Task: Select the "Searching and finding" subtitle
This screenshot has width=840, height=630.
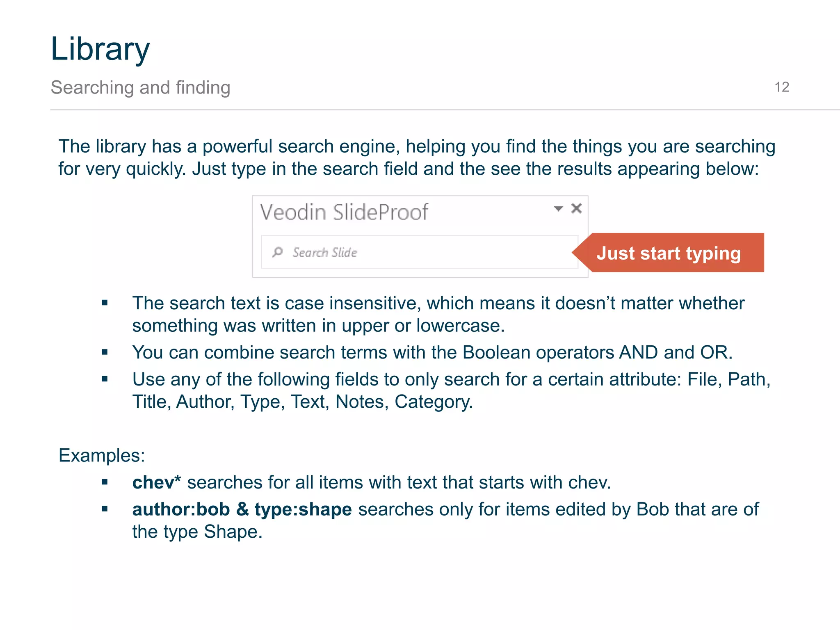Action: point(140,88)
